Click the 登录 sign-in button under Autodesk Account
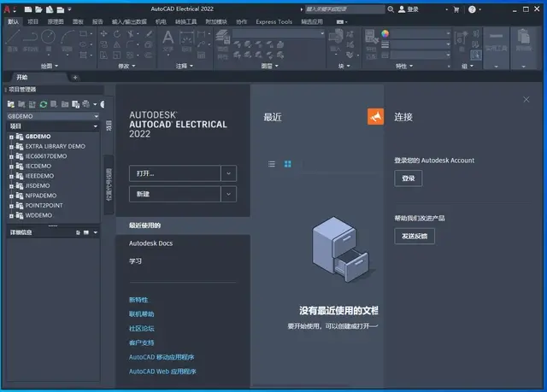 pyautogui.click(x=409, y=178)
